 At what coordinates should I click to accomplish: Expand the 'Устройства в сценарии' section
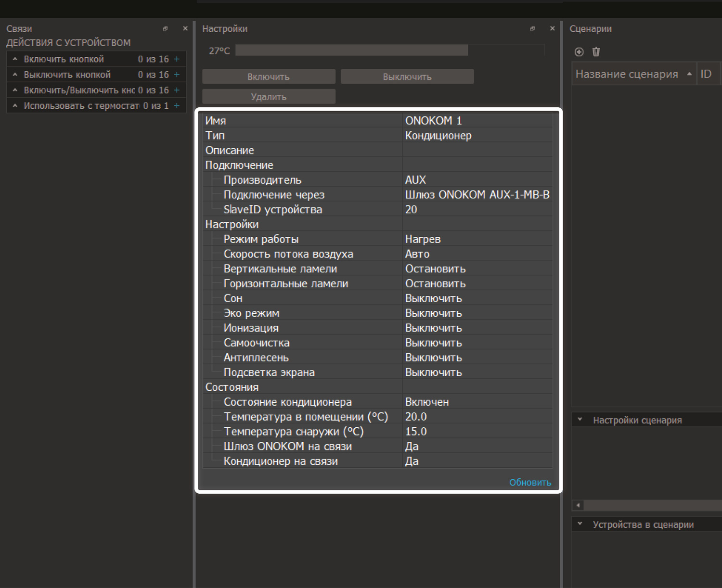pos(580,524)
